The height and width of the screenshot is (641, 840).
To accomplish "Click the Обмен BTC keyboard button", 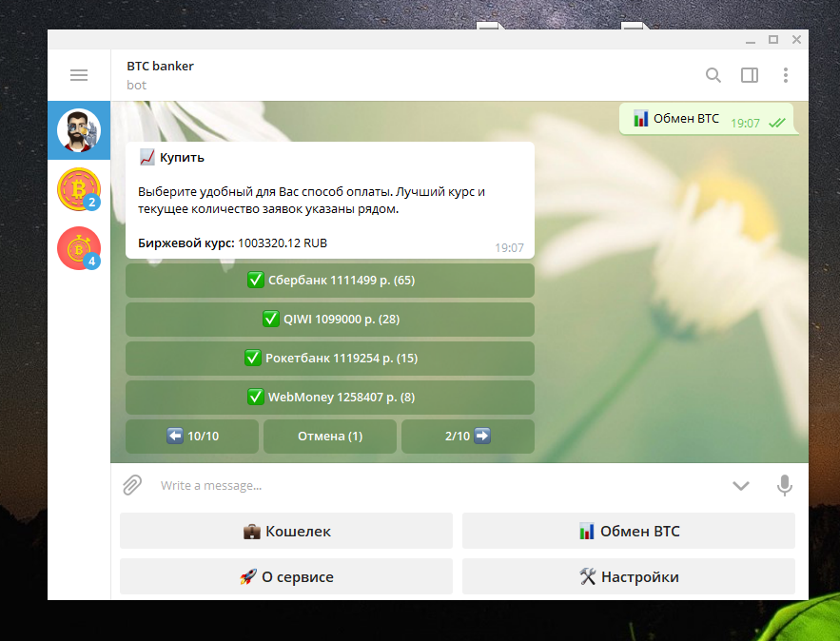I will 629,531.
